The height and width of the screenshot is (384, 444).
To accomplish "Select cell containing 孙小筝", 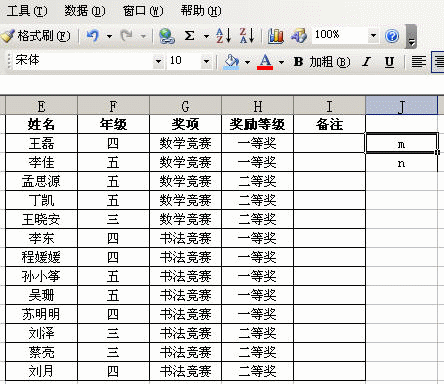I will [x=41, y=276].
